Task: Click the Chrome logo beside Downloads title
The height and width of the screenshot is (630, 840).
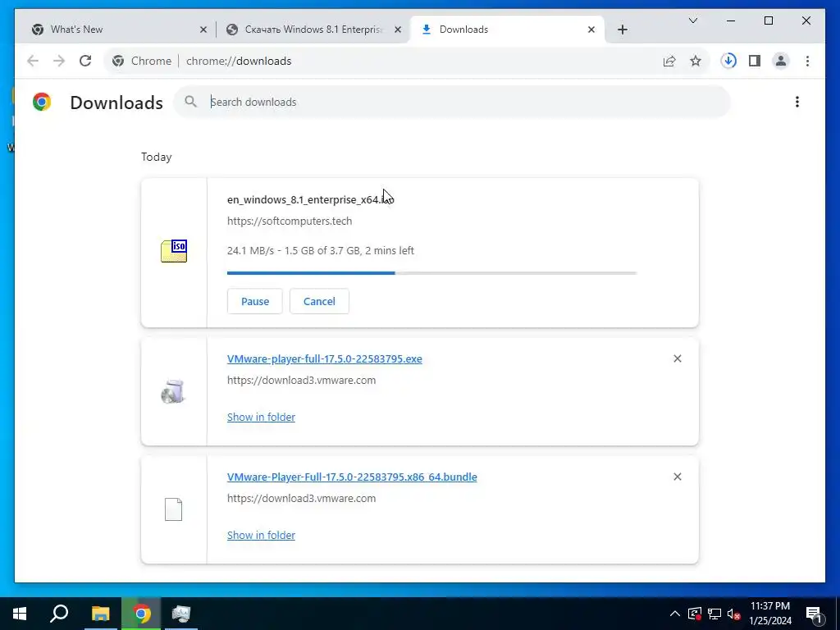Action: (42, 102)
